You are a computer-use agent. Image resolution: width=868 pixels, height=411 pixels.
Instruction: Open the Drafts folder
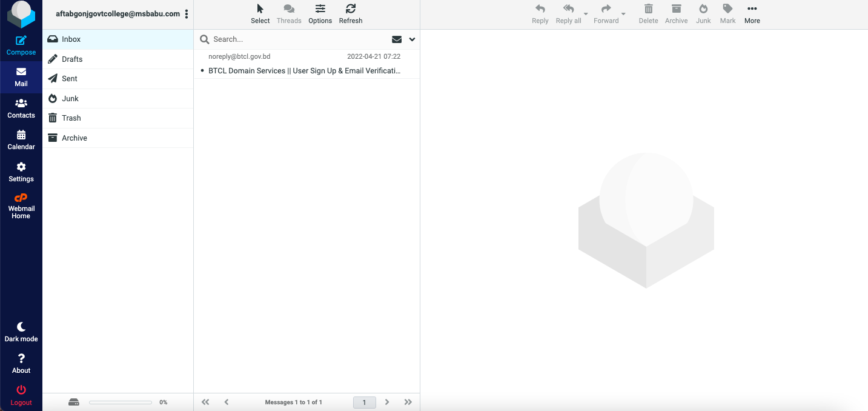point(118,59)
